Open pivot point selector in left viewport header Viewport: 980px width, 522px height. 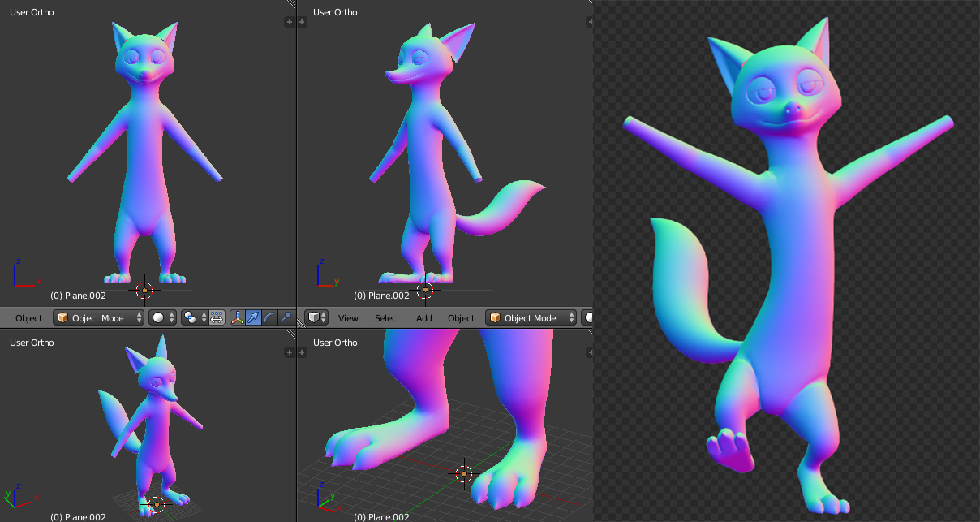tap(194, 317)
